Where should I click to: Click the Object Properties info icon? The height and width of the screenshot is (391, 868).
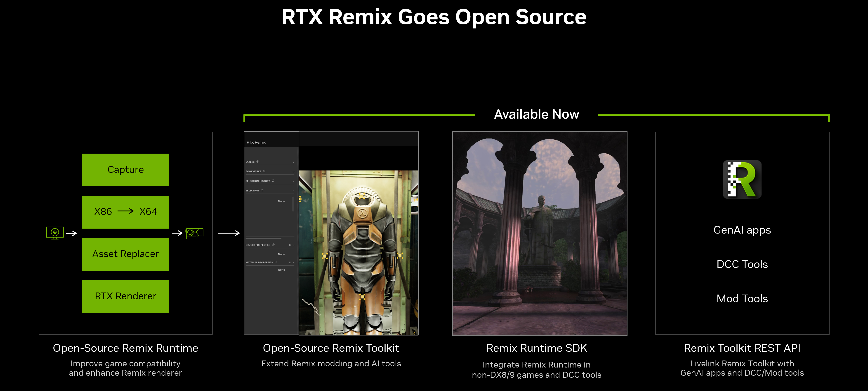pyautogui.click(x=273, y=245)
